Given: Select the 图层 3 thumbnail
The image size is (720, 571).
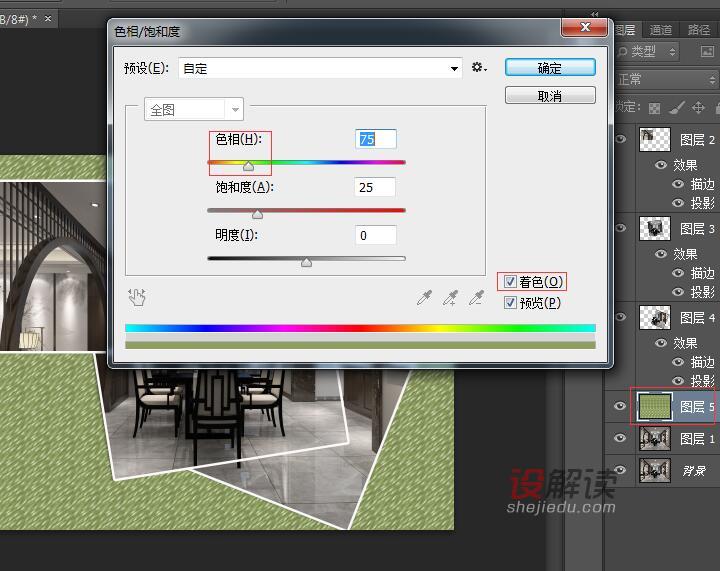Looking at the screenshot, I should tap(655, 228).
